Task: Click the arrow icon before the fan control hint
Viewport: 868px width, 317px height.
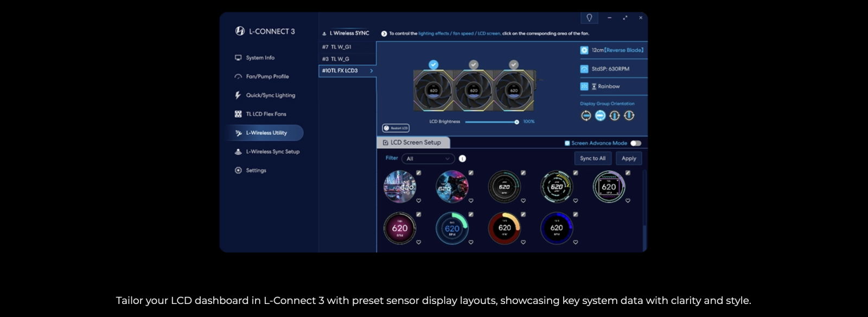Action: coord(384,34)
